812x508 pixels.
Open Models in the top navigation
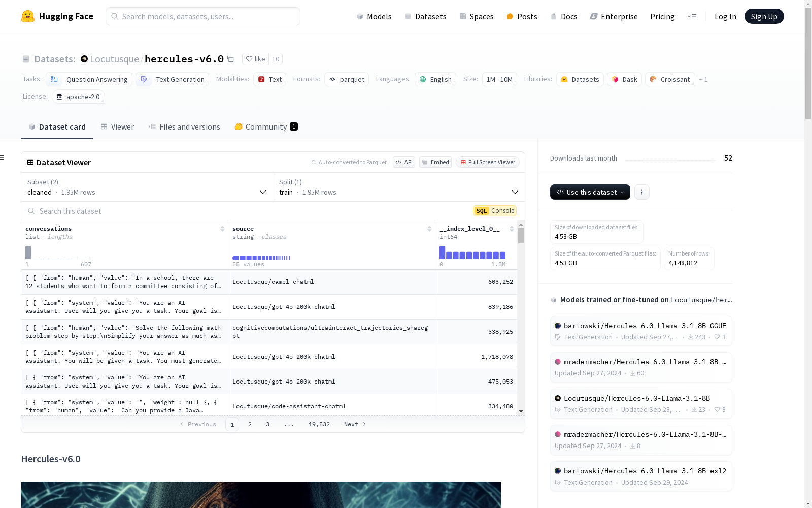point(374,16)
